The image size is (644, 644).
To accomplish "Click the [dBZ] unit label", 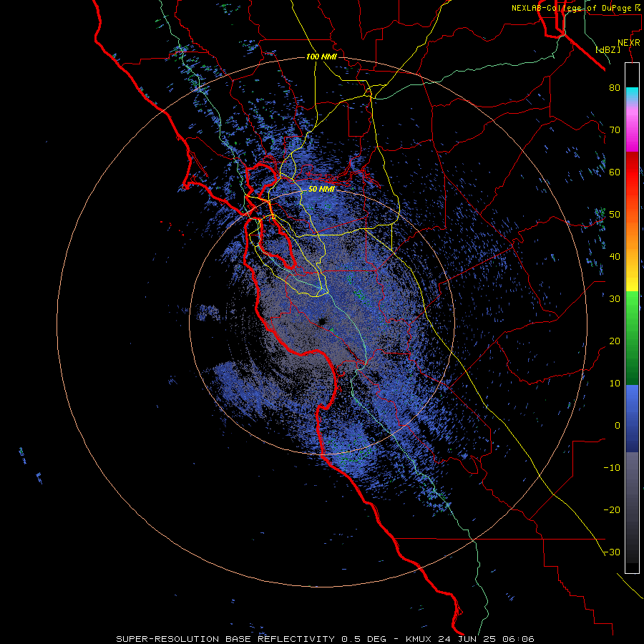I will click(608, 49).
